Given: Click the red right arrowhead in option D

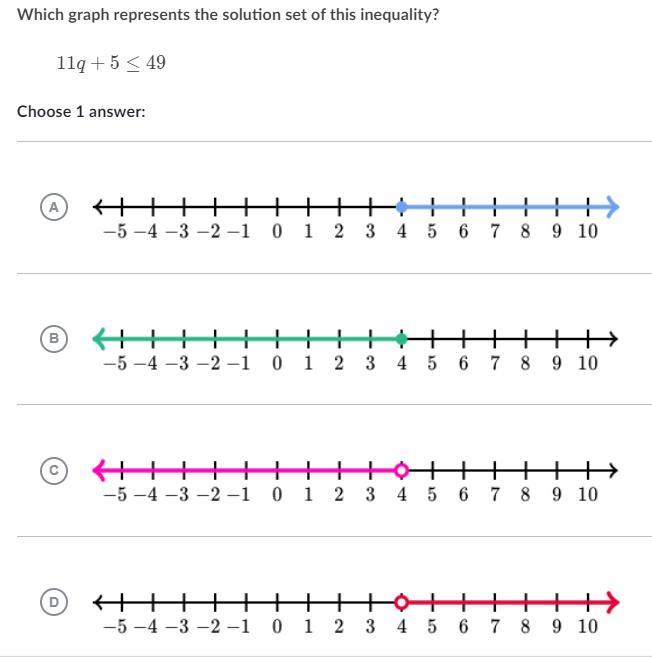Looking at the screenshot, I should point(613,602).
